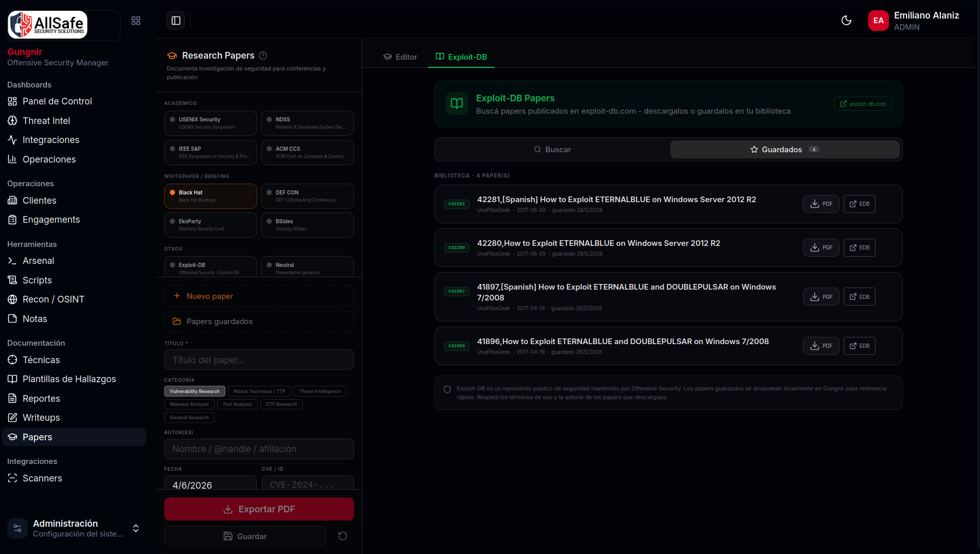This screenshot has width=980, height=554.
Task: Switch to the Editor tab
Action: pos(400,57)
